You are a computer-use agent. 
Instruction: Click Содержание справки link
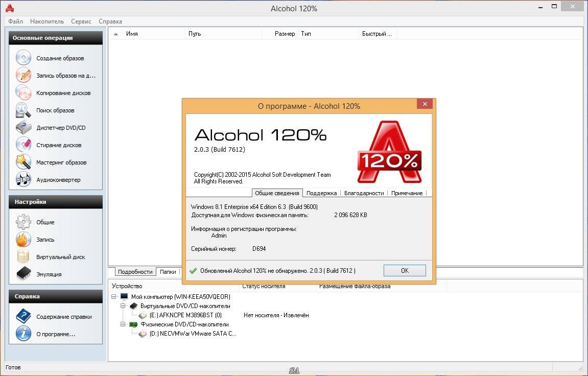(x=64, y=316)
